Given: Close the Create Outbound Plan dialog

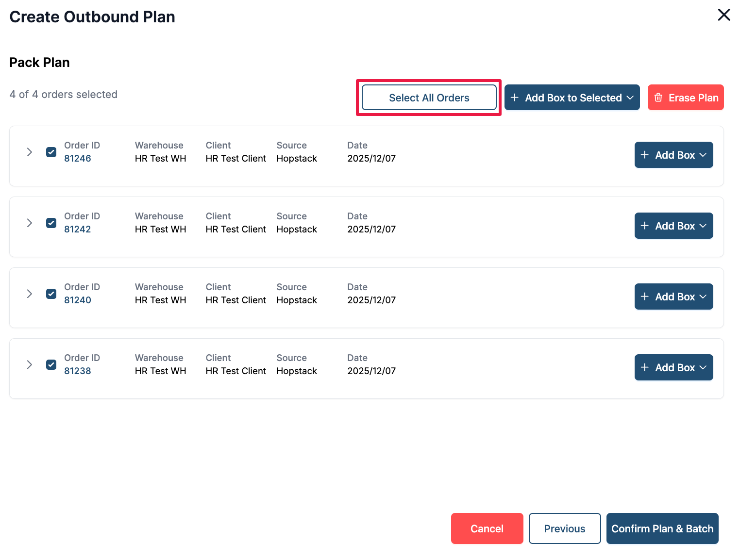Looking at the screenshot, I should click(x=723, y=15).
